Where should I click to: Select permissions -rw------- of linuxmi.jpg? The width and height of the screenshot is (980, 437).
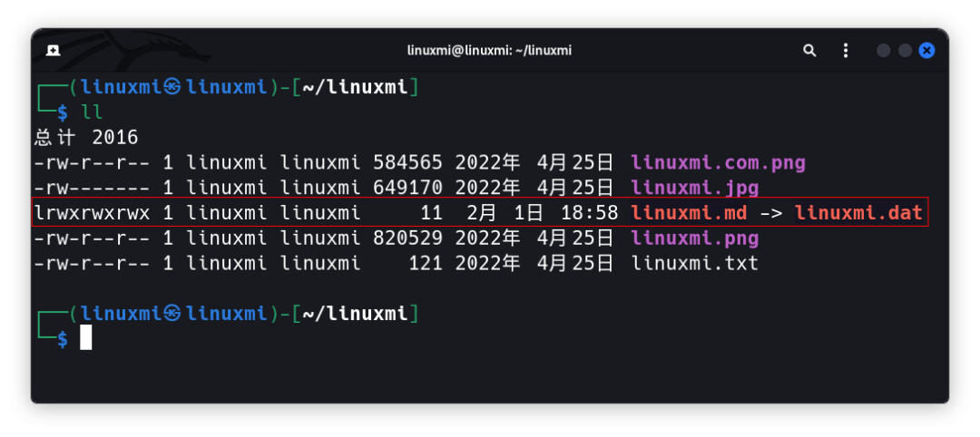coord(92,188)
